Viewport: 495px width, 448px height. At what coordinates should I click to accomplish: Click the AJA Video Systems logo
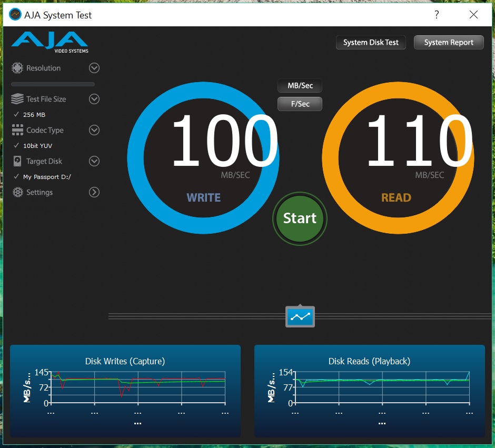click(x=50, y=42)
